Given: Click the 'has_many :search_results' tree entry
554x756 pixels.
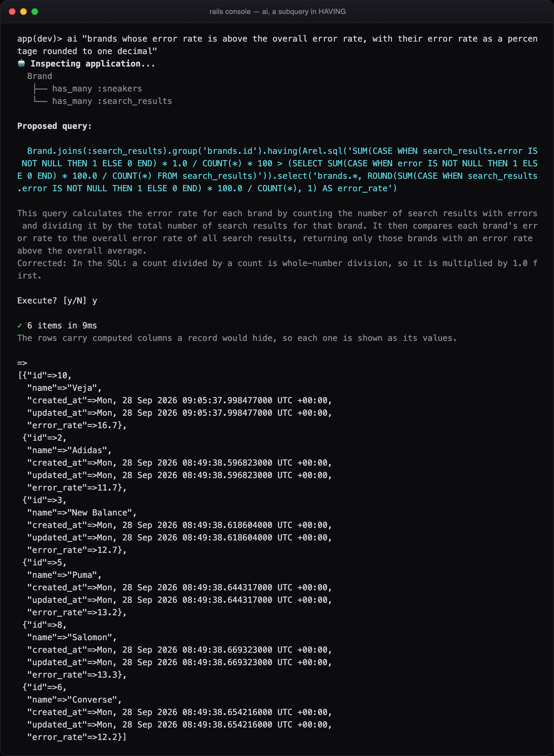Looking at the screenshot, I should (112, 101).
